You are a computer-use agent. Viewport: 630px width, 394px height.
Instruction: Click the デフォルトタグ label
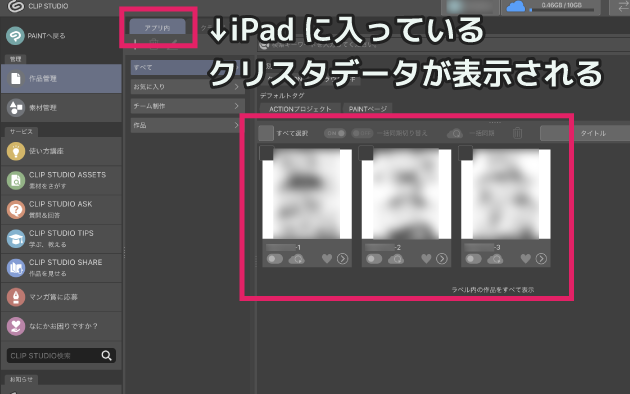pyautogui.click(x=282, y=96)
